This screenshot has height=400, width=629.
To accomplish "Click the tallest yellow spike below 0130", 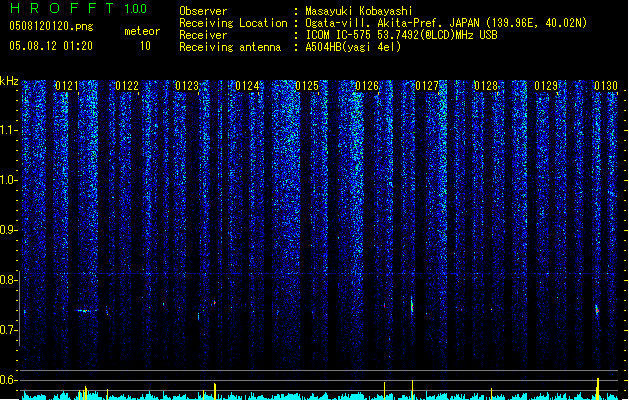I will coord(598,388).
